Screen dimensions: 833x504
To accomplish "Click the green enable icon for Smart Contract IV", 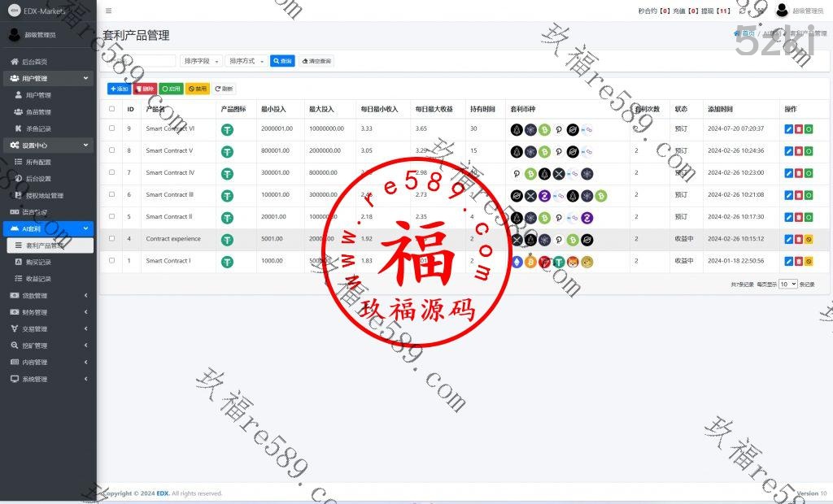I will click(x=809, y=173).
